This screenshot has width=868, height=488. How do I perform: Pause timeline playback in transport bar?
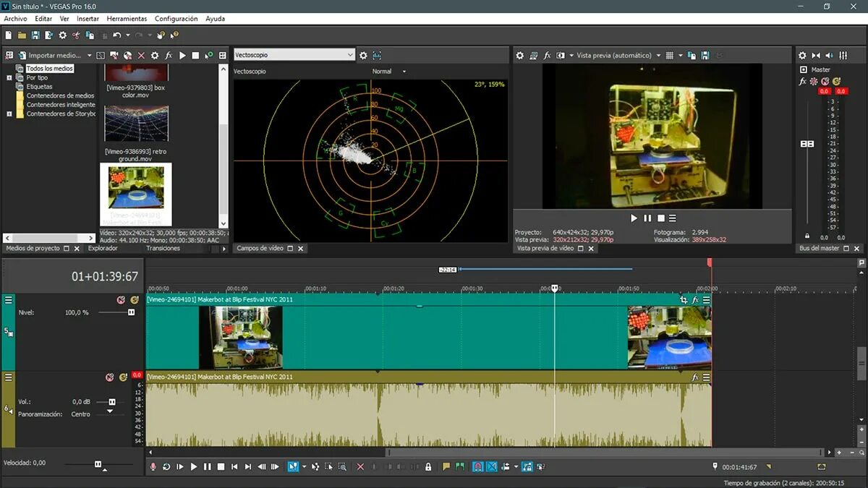(x=208, y=467)
